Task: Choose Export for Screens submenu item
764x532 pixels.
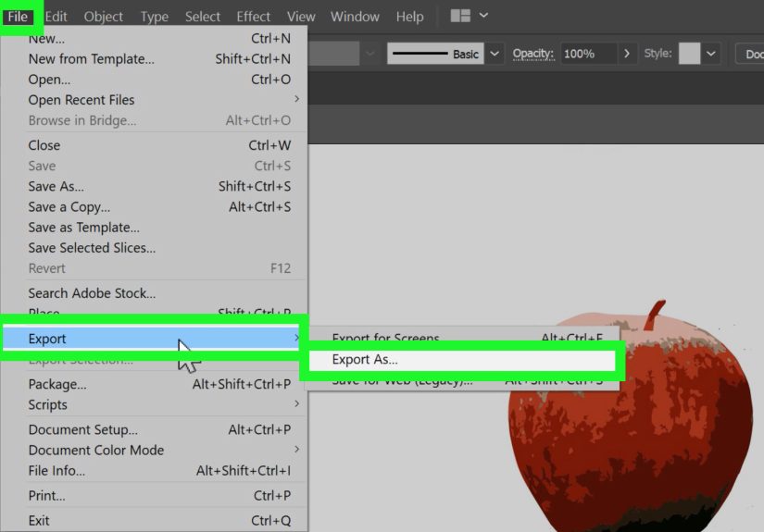Action: point(462,339)
